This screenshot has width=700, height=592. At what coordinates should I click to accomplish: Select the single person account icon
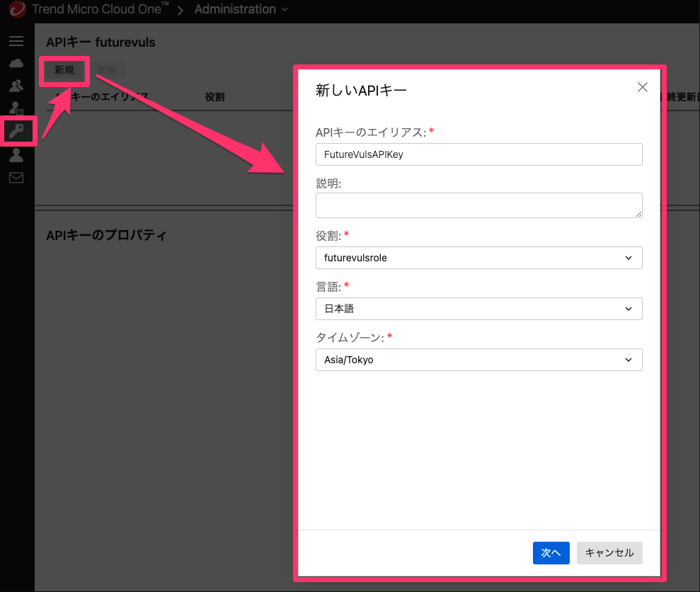tap(16, 155)
